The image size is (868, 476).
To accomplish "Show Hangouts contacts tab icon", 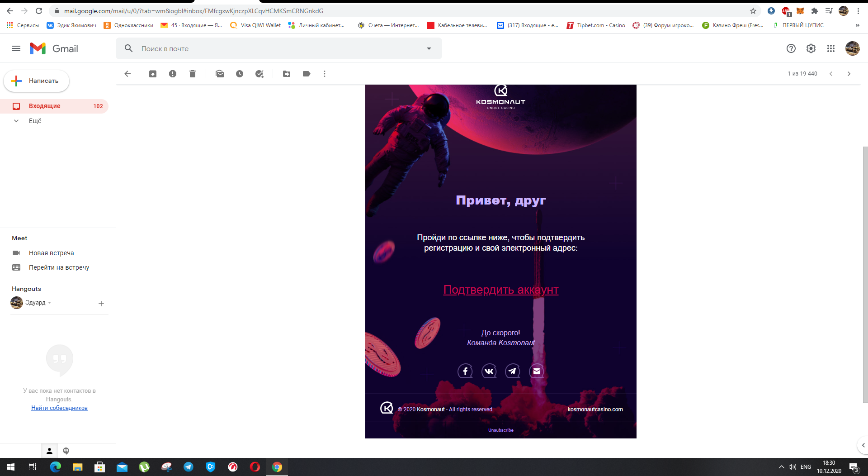I will pos(50,451).
